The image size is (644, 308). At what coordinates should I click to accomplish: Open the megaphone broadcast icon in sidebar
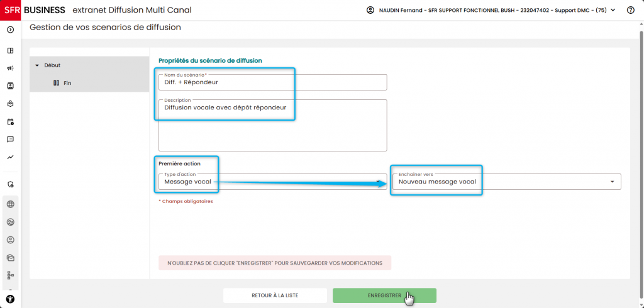click(11, 68)
